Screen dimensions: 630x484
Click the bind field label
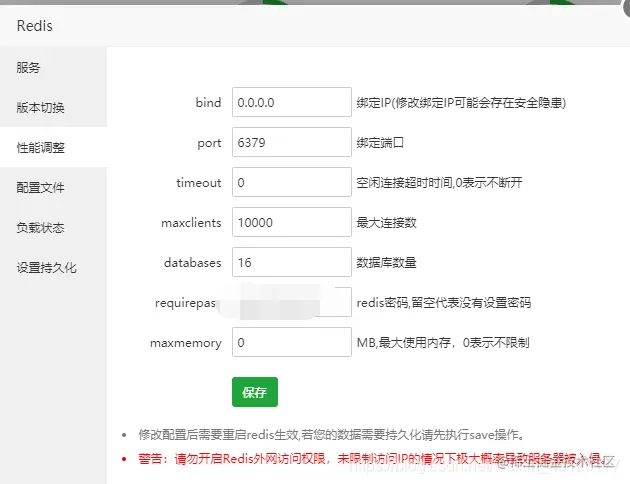(x=209, y=102)
